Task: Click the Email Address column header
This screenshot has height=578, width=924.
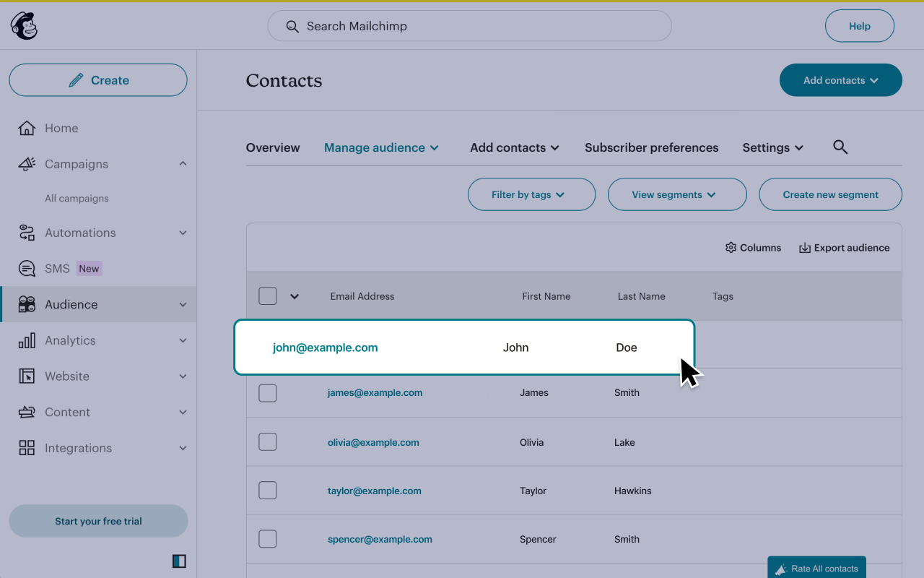Action: [362, 296]
